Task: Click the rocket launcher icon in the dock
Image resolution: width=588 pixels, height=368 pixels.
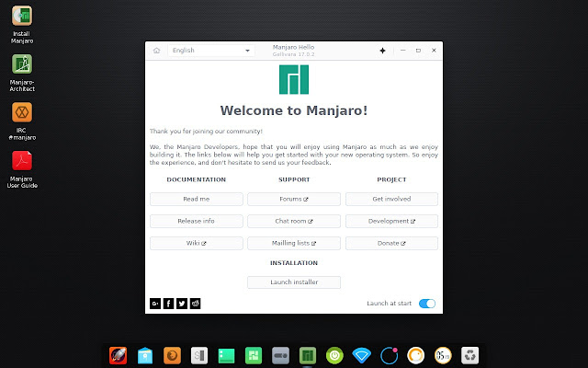Action: pos(119,355)
